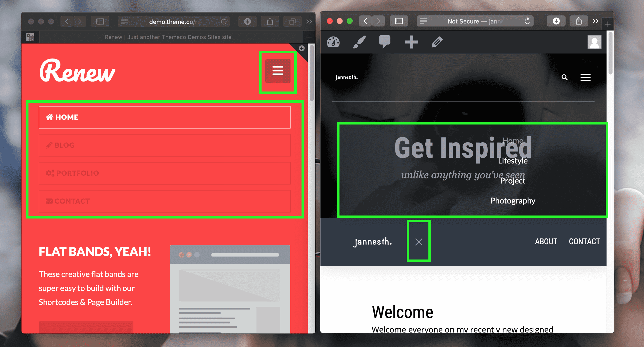Show Reader view in left Safari address bar
644x347 pixels.
[125, 21]
